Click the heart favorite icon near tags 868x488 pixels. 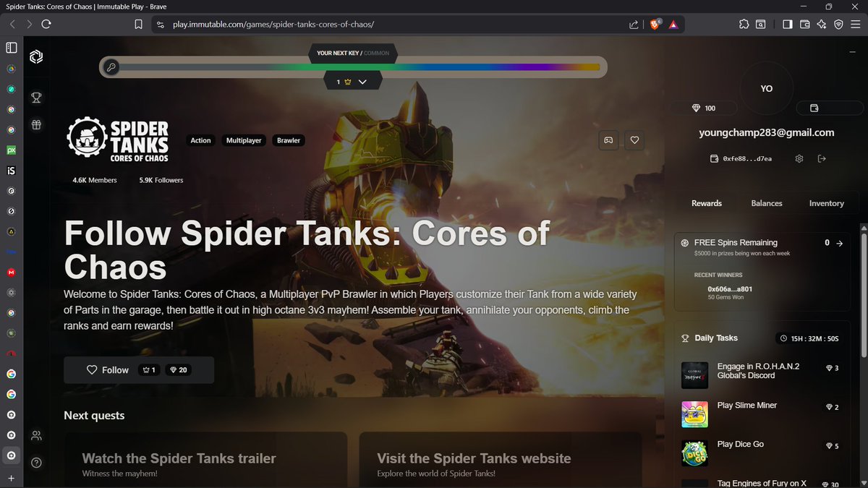(x=634, y=140)
